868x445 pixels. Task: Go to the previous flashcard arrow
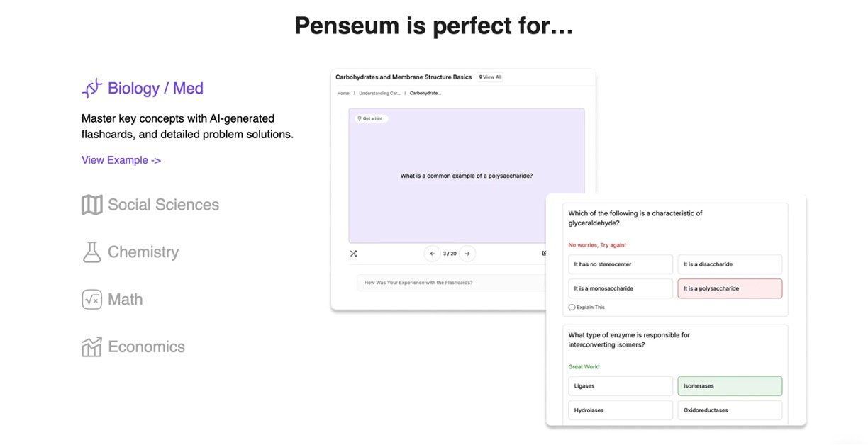pos(433,253)
